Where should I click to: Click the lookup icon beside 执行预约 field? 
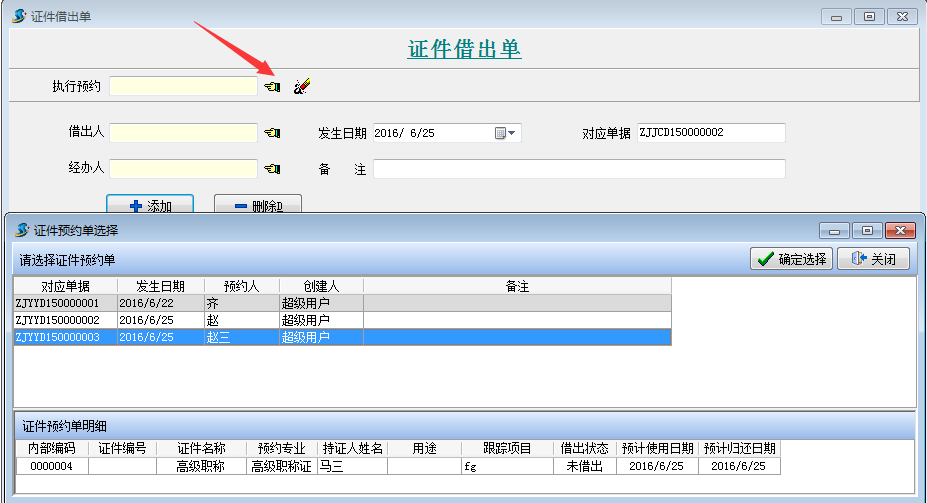point(272,87)
